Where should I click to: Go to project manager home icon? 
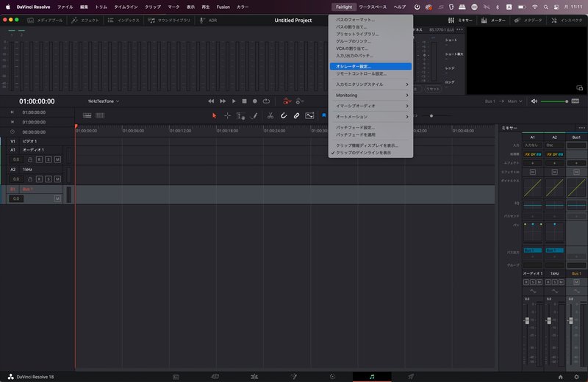[x=560, y=377]
